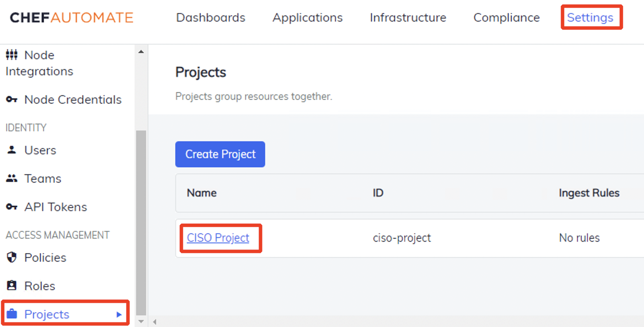Image resolution: width=644 pixels, height=327 pixels.
Task: Click the Teams group icon
Action: 12,178
